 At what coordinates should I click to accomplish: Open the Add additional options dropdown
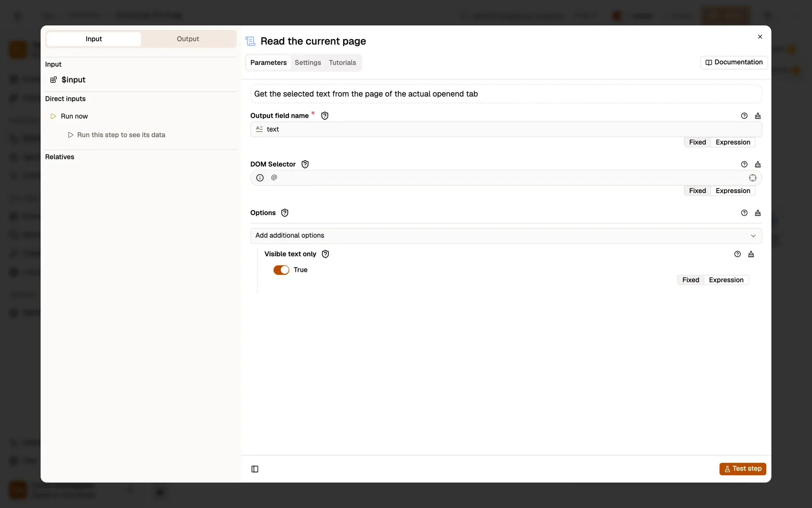click(506, 236)
